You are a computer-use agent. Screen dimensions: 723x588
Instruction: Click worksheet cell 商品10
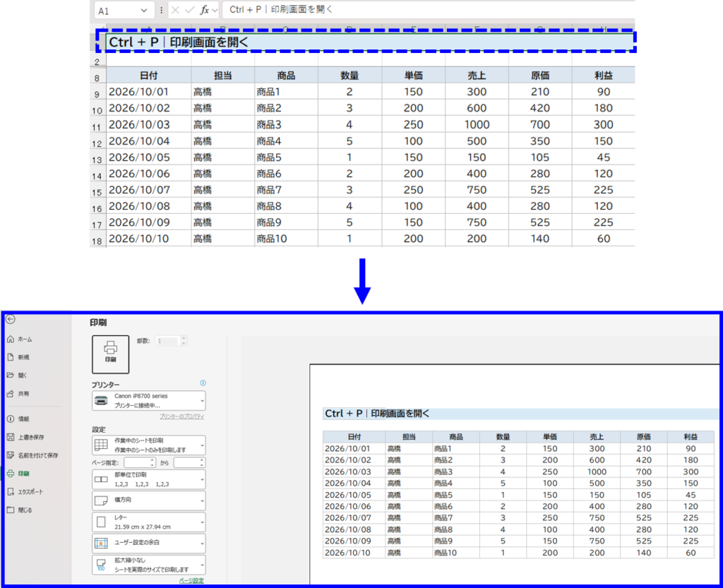click(x=286, y=239)
